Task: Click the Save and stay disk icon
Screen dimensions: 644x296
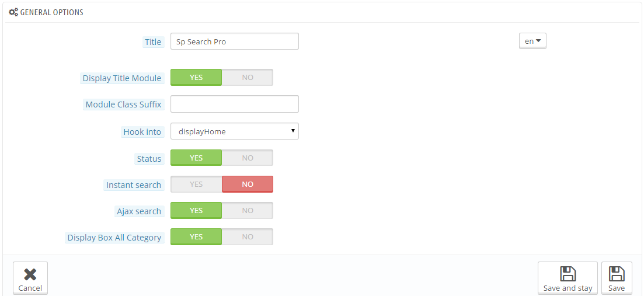Action: [568, 274]
